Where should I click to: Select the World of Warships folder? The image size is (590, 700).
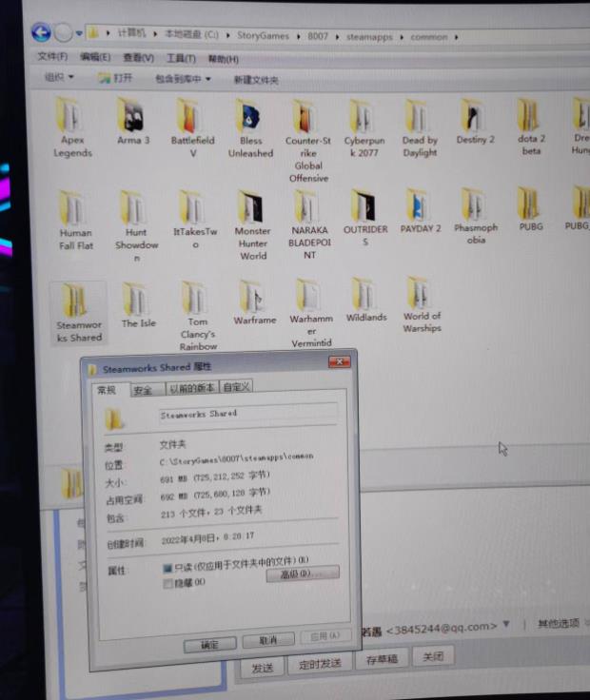pyautogui.click(x=422, y=305)
